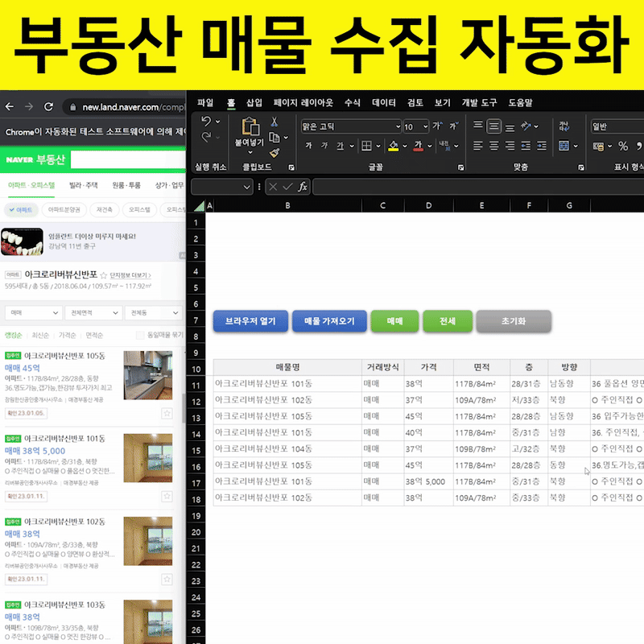644x644 pixels.
Task: Select the Format Painter brush icon
Action: click(274, 153)
